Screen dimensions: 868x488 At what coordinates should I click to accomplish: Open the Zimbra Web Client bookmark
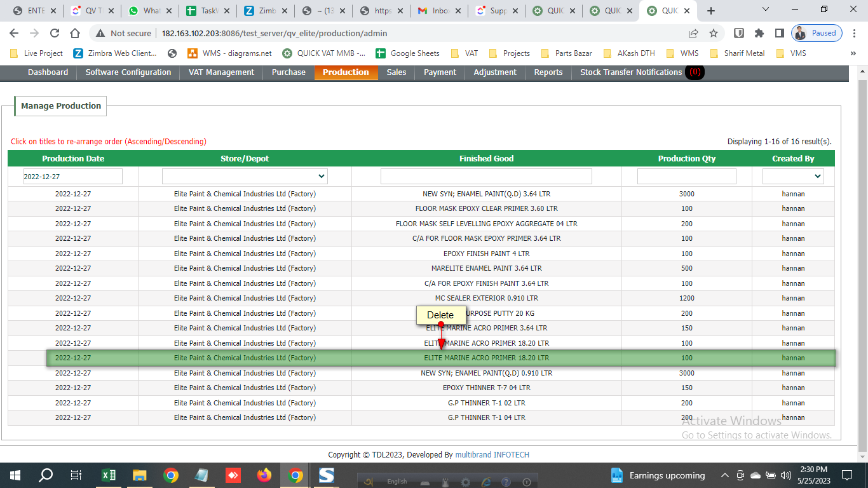coord(115,53)
